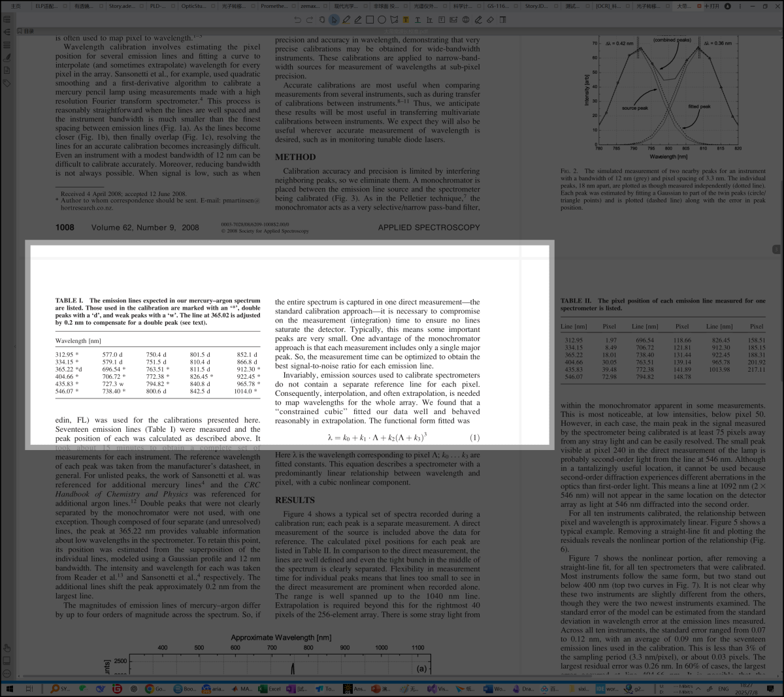The image size is (784, 697).
Task: Click the 'Wavelength [nm]' table header
Action: (x=78, y=341)
